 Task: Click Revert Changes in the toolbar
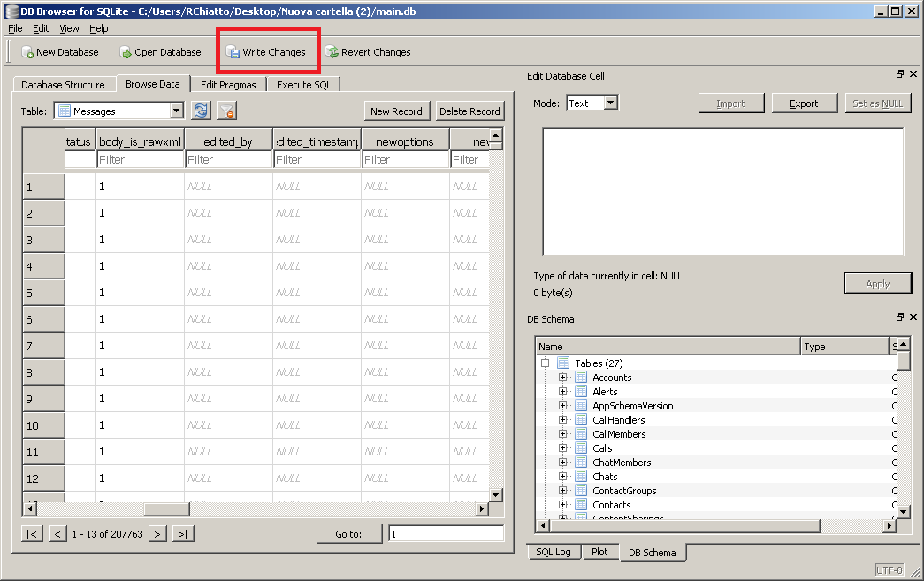click(x=368, y=52)
